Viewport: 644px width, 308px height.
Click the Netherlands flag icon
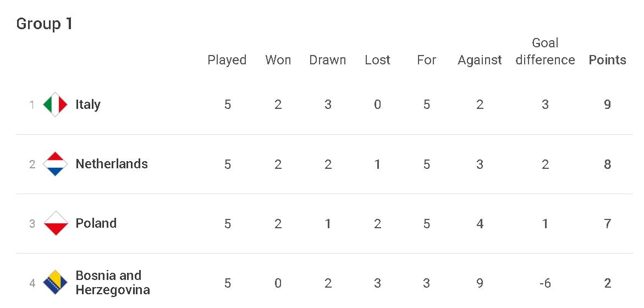(x=55, y=164)
